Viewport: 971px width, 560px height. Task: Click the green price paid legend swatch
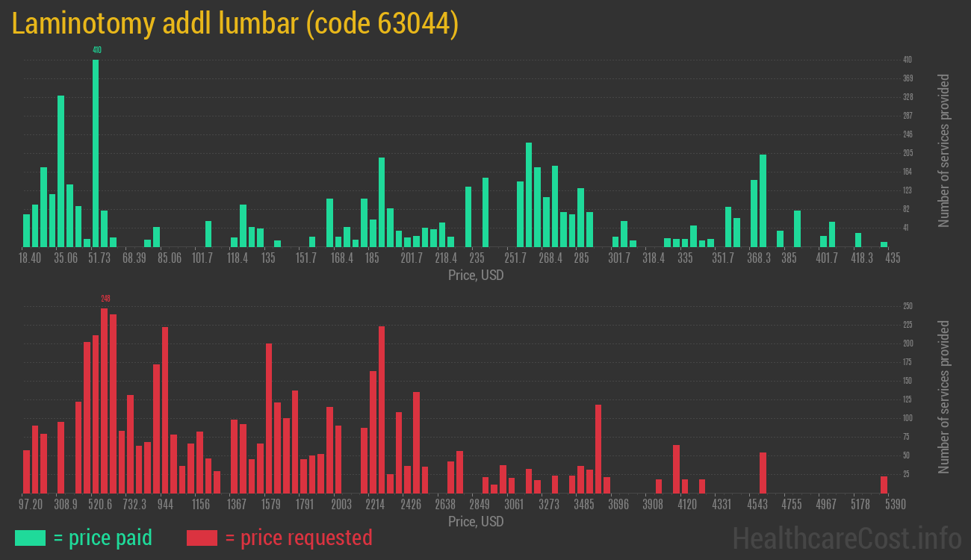30,538
